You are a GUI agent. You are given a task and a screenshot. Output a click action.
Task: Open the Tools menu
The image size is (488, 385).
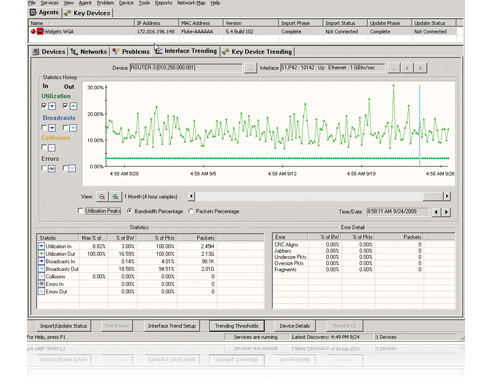(x=144, y=3)
